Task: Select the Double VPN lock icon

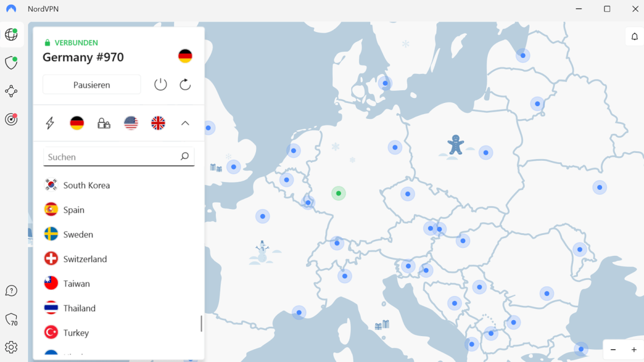Action: pos(104,123)
